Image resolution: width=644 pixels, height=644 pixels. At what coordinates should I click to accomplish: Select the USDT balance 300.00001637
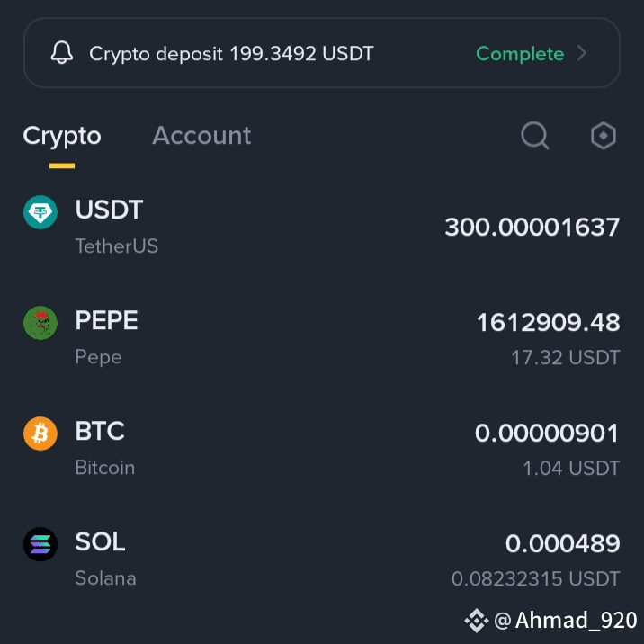tap(532, 228)
